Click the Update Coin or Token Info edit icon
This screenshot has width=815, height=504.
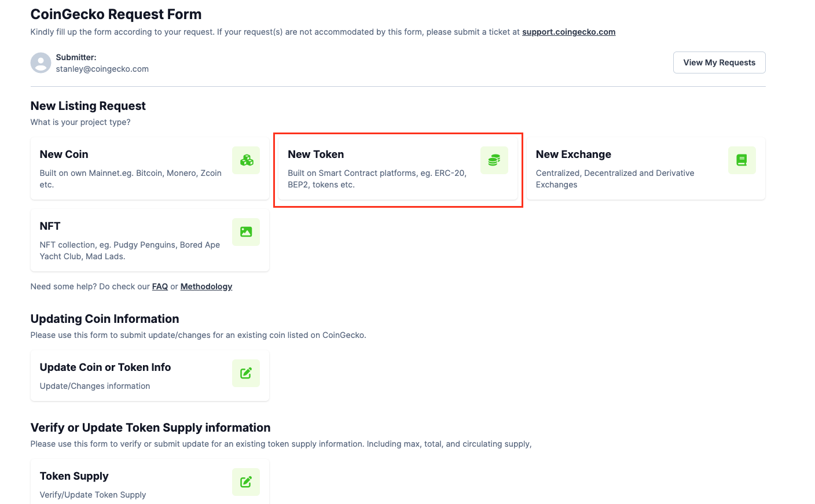(x=246, y=373)
